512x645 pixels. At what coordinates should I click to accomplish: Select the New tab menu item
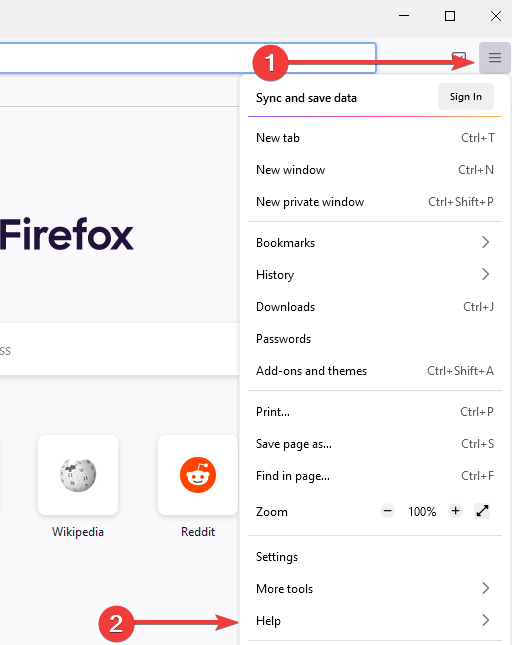[x=375, y=138]
